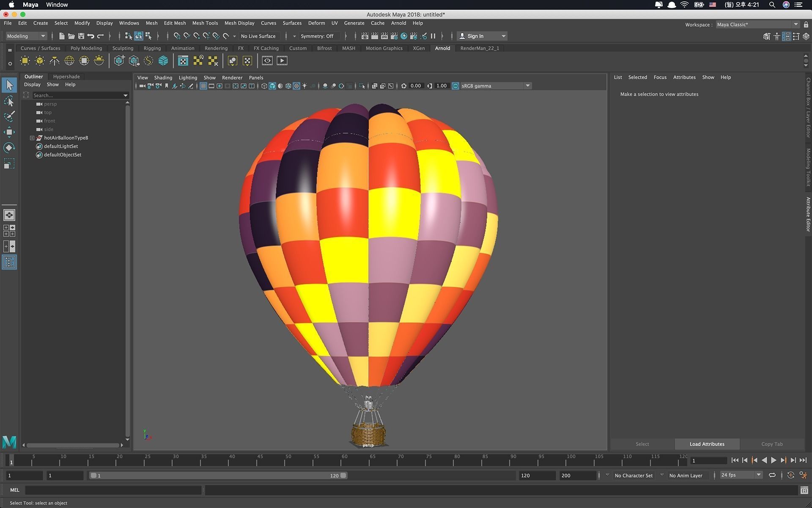Toggle use all lights bulb icon
This screenshot has height=508, width=812.
304,86
